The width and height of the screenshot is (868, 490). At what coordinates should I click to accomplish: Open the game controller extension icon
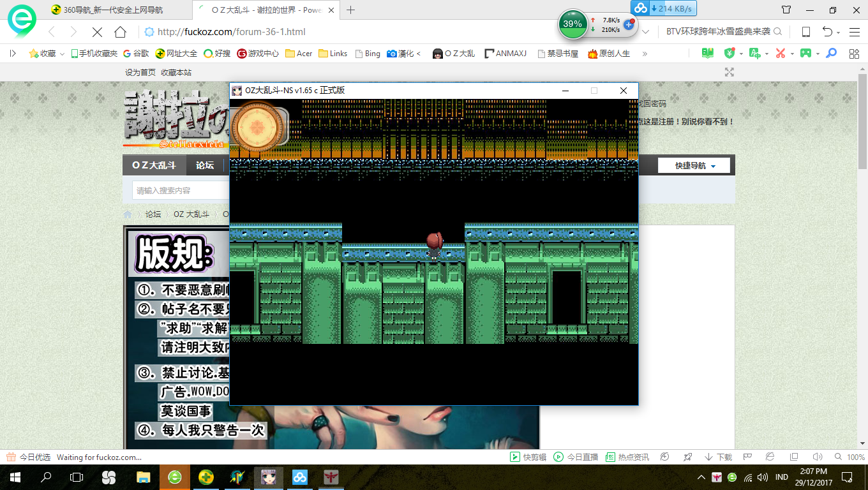[806, 54]
